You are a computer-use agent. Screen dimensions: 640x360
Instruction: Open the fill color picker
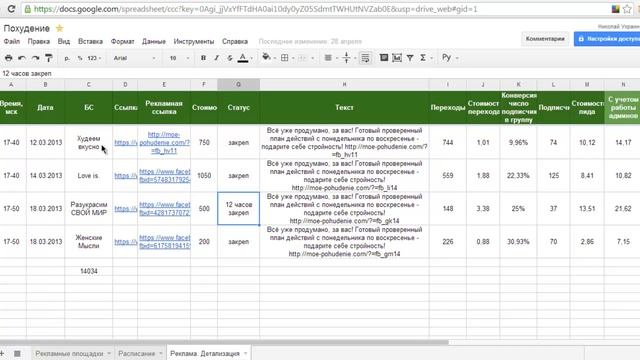[267, 58]
